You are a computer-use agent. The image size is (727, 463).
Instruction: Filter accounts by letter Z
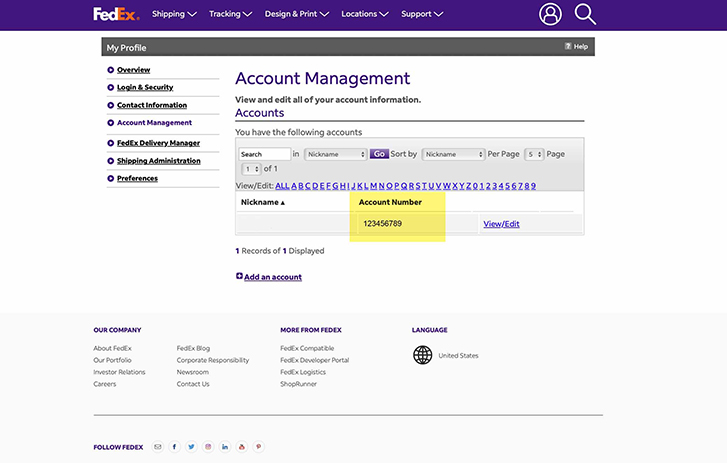click(469, 186)
